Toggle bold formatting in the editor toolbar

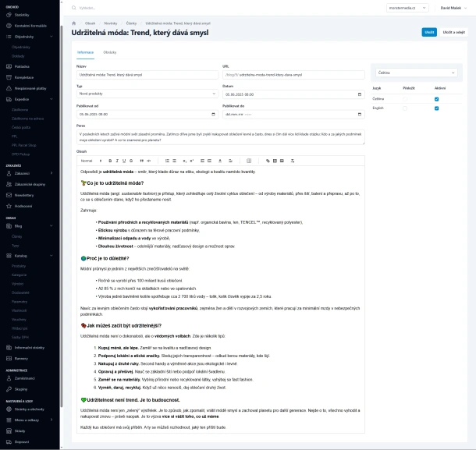coord(110,161)
